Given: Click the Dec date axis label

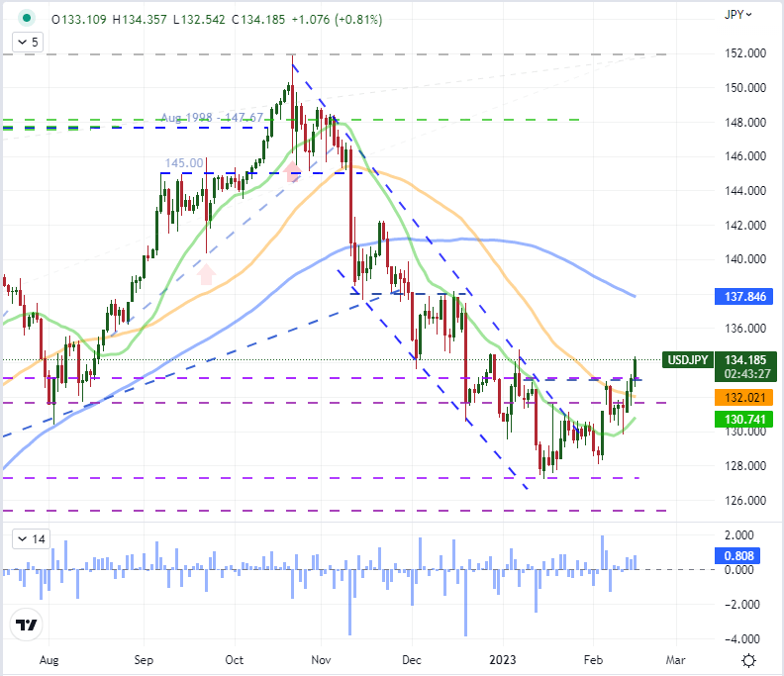Looking at the screenshot, I should [x=412, y=660].
